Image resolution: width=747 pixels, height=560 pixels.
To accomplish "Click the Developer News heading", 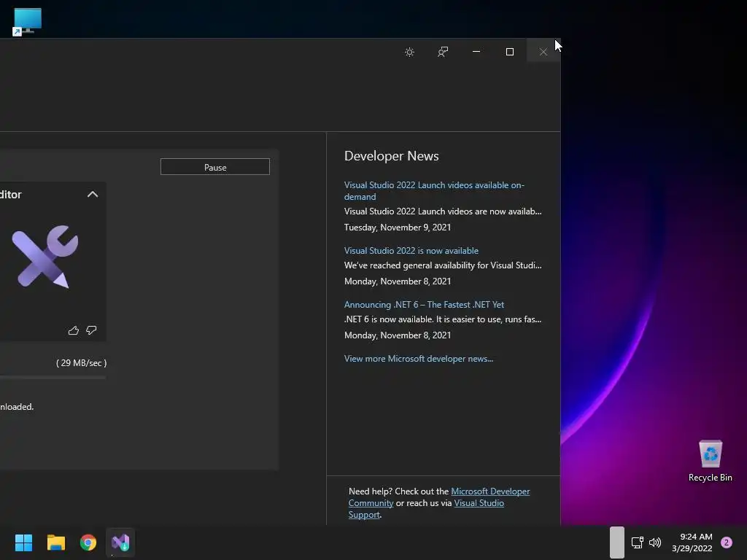I will point(391,156).
